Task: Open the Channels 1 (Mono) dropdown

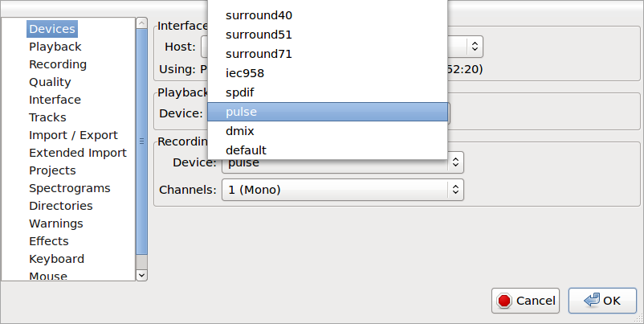Action: (x=454, y=190)
